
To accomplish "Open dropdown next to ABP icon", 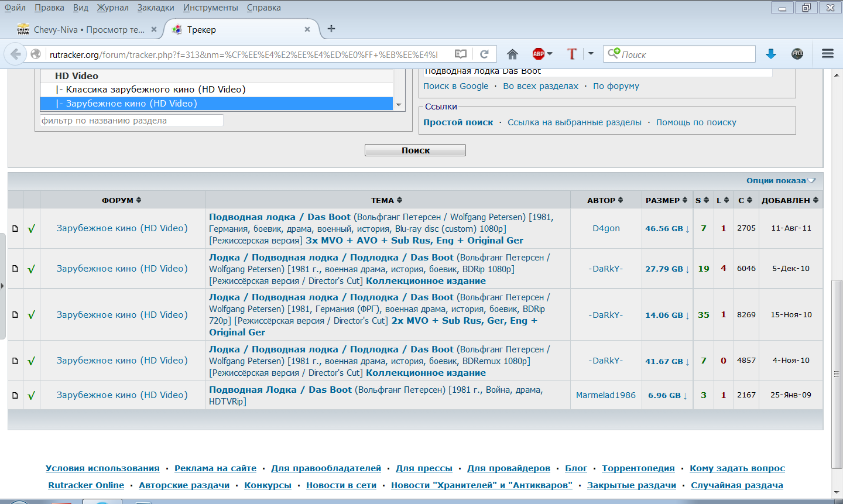I will (550, 54).
